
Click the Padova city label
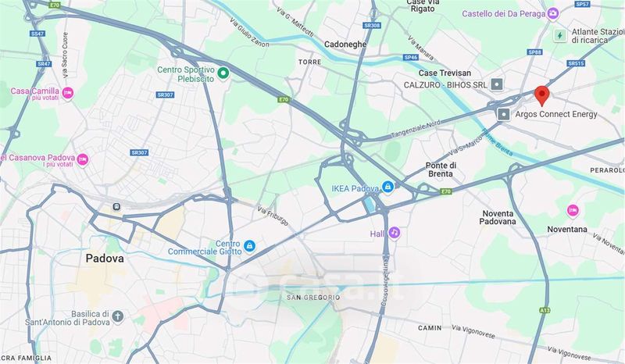coord(105,259)
